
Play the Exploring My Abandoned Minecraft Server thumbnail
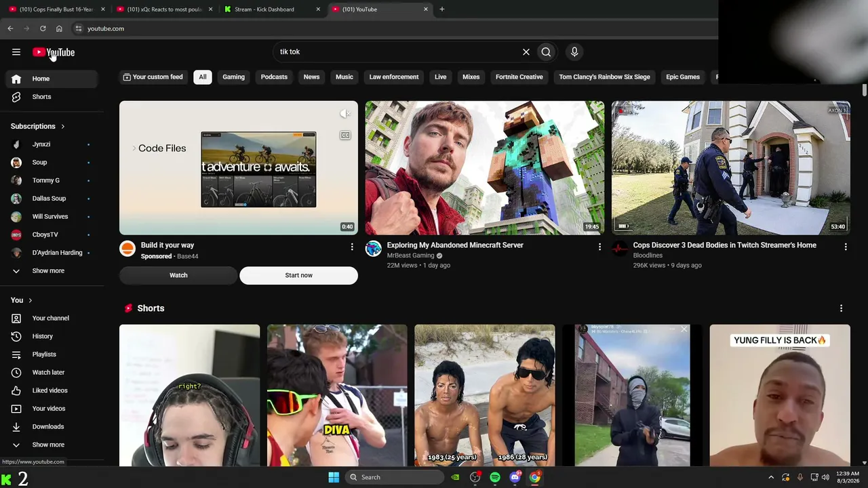coord(485,168)
